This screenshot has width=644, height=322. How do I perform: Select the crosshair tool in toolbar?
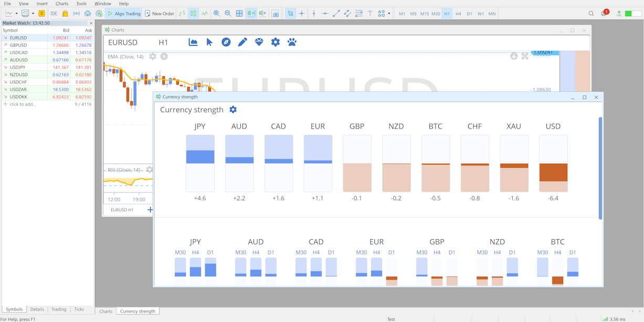pyautogui.click(x=301, y=14)
